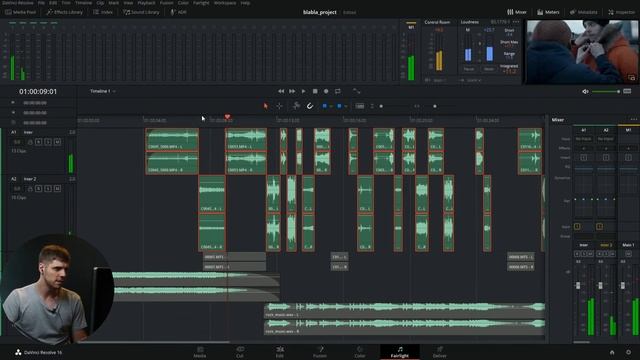Click the loudness Reset button
640x360 pixels.
pos(489,69)
